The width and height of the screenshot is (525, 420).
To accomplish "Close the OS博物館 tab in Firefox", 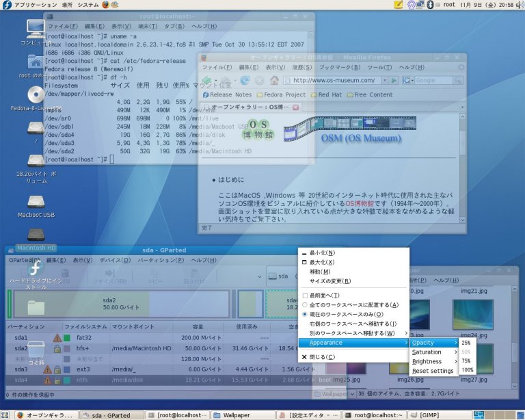I will pyautogui.click(x=295, y=107).
